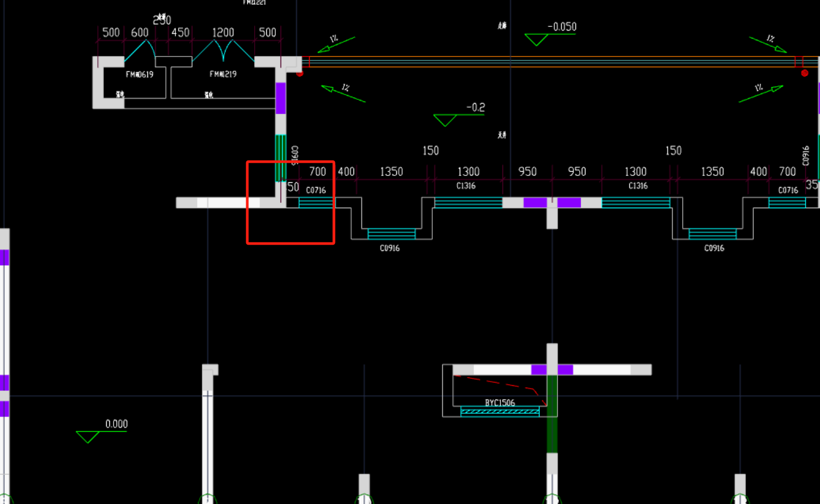This screenshot has height=504, width=820.
Task: Pick the double door swing under the 1200 dimension
Action: pos(223,51)
